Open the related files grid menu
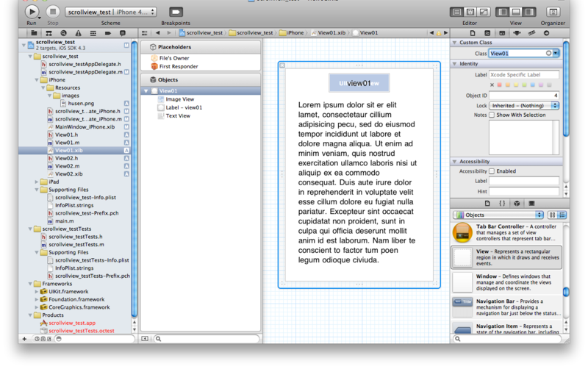This screenshot has width=588, height=369. click(144, 33)
